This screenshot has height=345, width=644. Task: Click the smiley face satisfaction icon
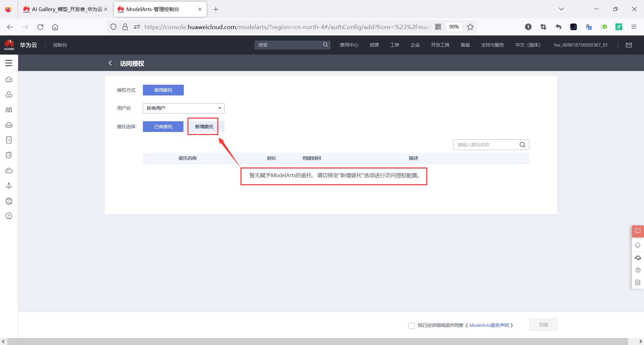click(638, 245)
